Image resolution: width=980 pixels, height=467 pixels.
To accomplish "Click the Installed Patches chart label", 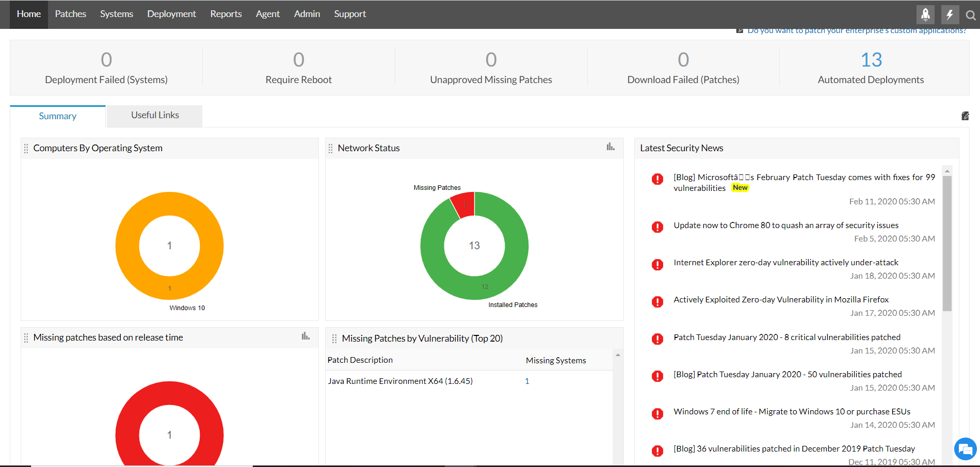I will point(513,305).
